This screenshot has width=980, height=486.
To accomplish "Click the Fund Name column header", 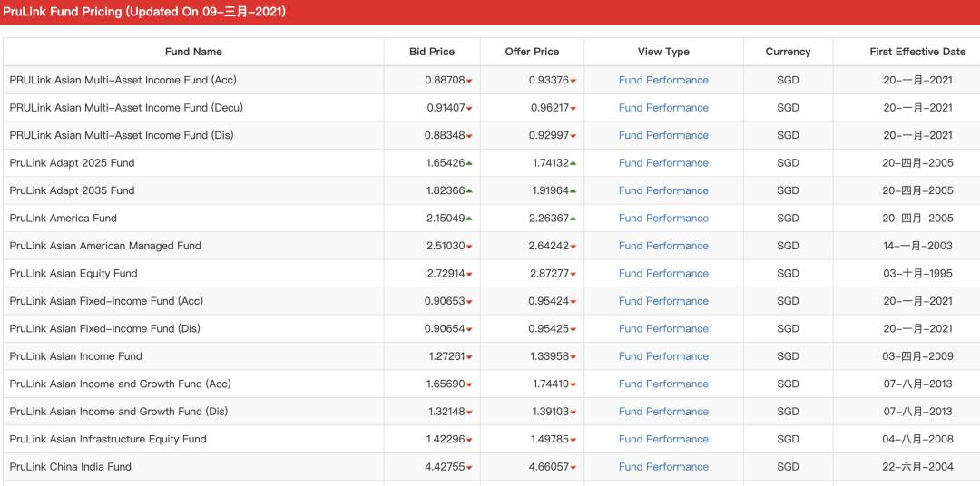I will pyautogui.click(x=193, y=52).
